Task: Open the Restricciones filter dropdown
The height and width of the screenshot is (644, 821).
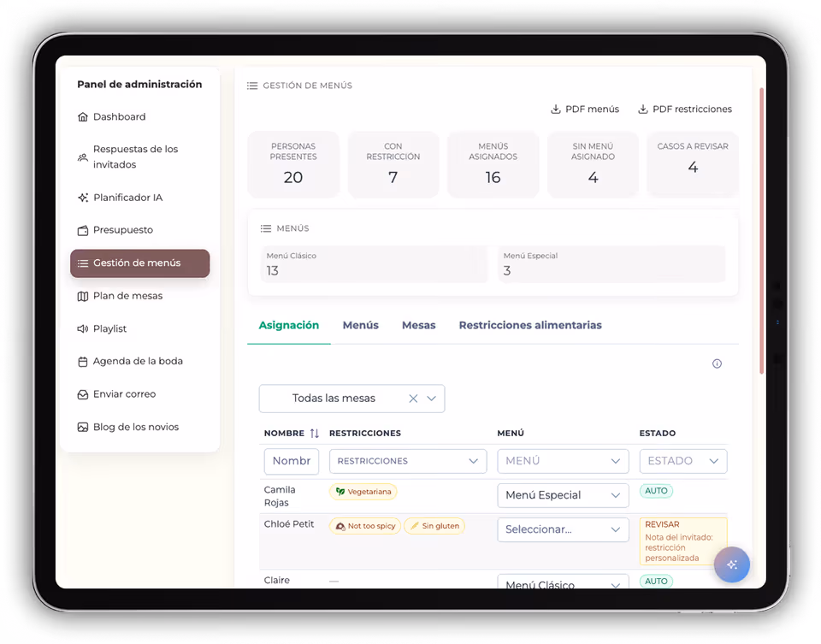Action: coord(407,461)
